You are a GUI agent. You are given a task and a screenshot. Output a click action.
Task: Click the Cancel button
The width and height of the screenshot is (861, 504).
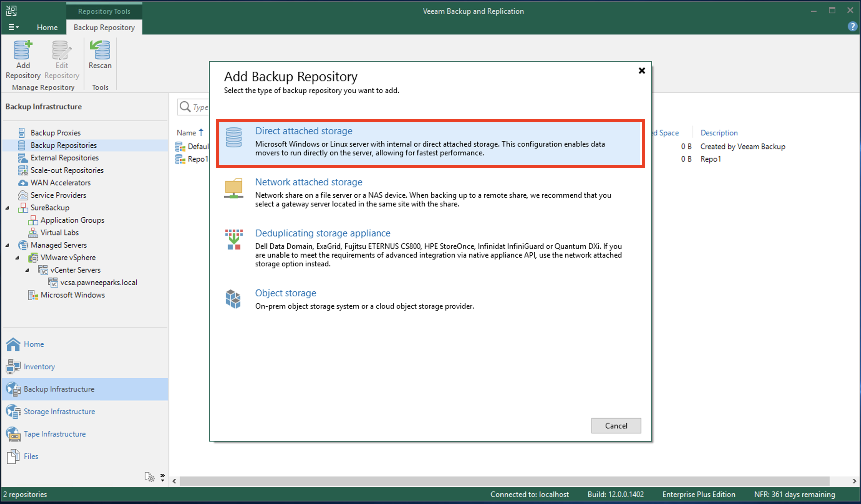(616, 425)
